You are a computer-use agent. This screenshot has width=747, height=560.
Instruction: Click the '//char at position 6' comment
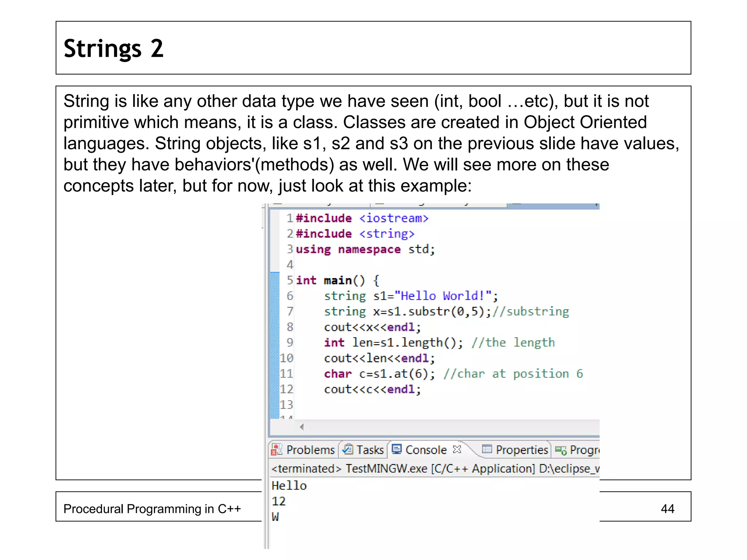pyautogui.click(x=513, y=374)
